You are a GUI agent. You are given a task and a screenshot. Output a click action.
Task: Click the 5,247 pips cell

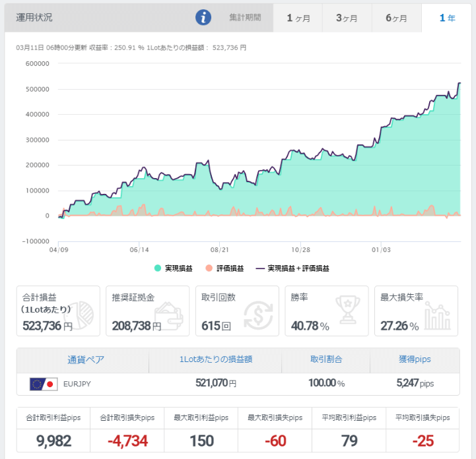[415, 383]
